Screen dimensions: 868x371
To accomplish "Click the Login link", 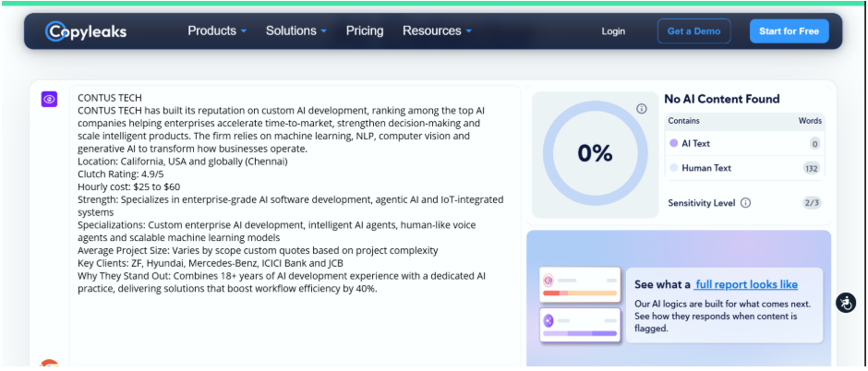I will (x=613, y=31).
